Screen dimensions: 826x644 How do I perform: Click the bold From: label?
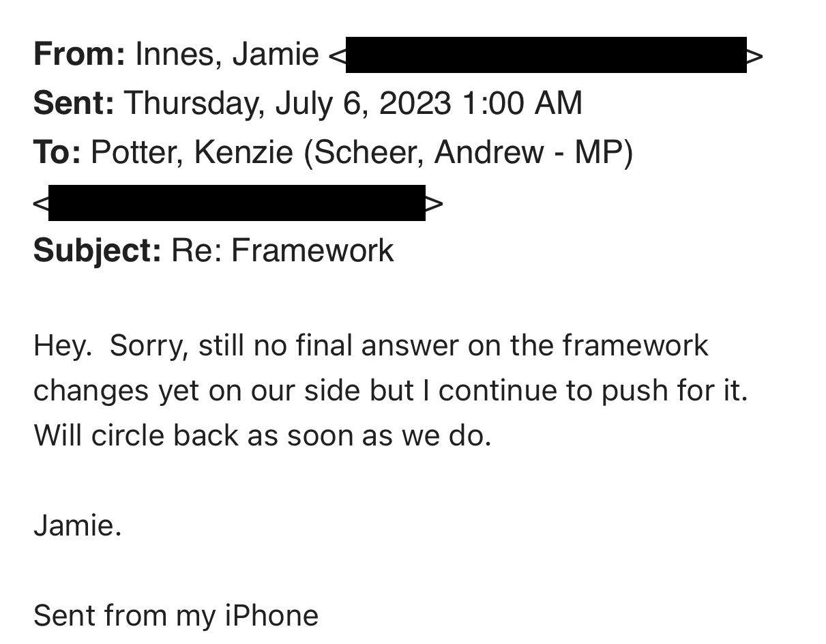pyautogui.click(x=78, y=54)
